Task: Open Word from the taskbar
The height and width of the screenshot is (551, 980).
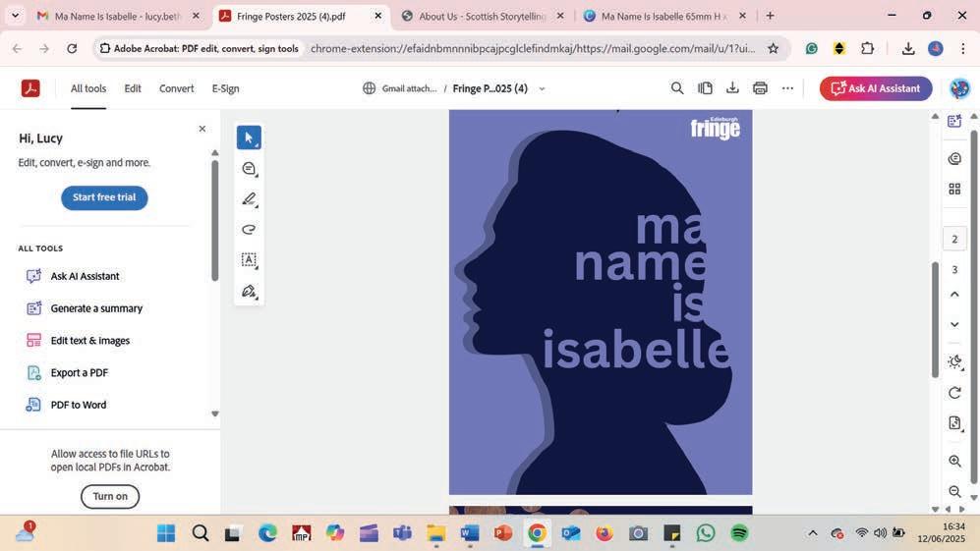Action: [x=470, y=533]
